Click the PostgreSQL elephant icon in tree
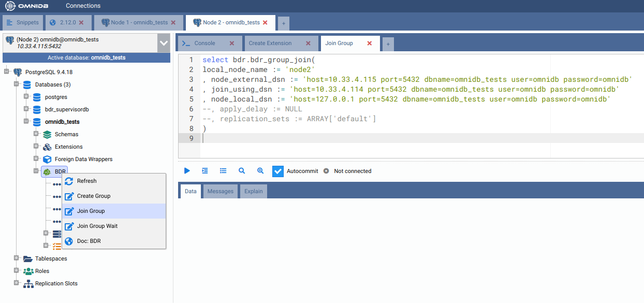644x303 pixels. pyautogui.click(x=18, y=72)
